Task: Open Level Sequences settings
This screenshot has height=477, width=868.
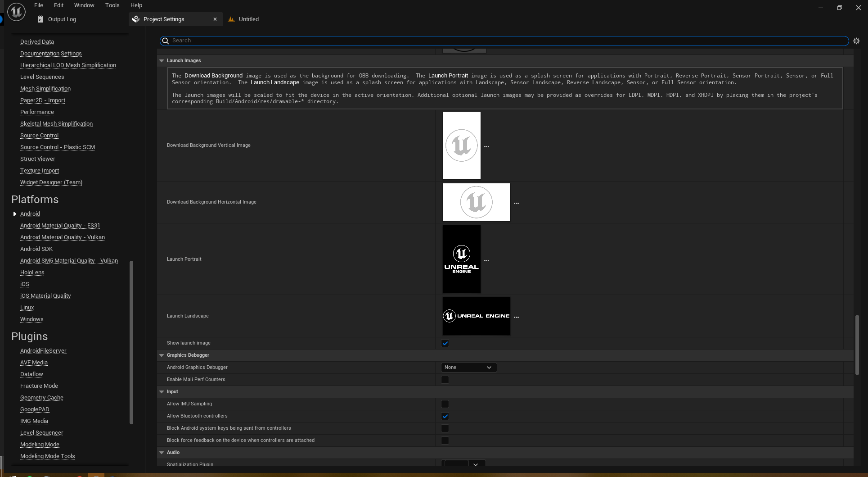Action: [42, 77]
